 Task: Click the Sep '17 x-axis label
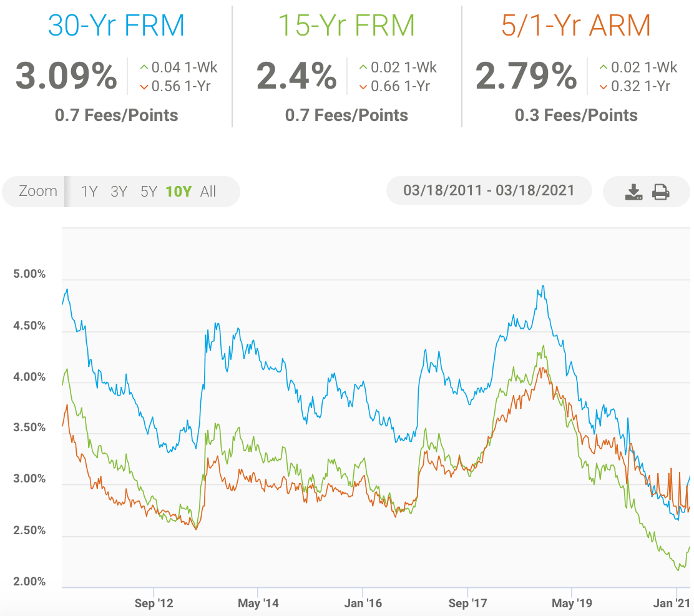467,604
